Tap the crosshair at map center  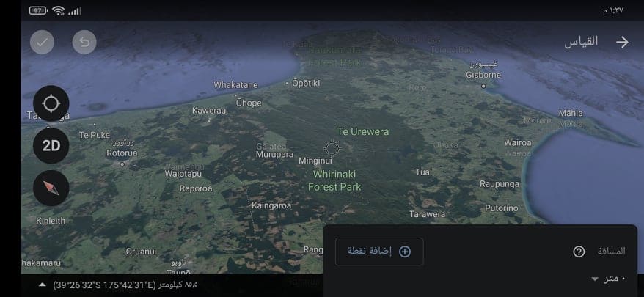pos(332,148)
